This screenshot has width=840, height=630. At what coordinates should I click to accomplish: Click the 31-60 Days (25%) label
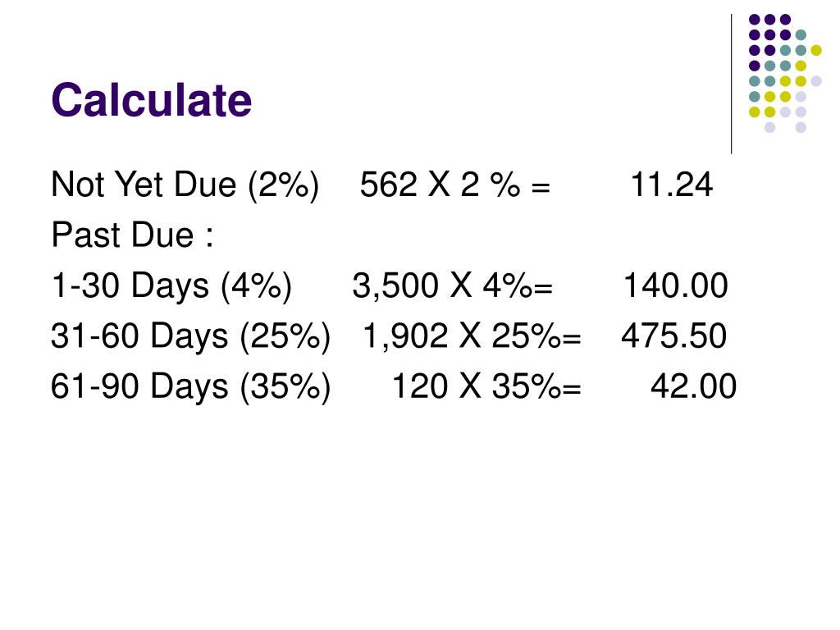coord(190,336)
